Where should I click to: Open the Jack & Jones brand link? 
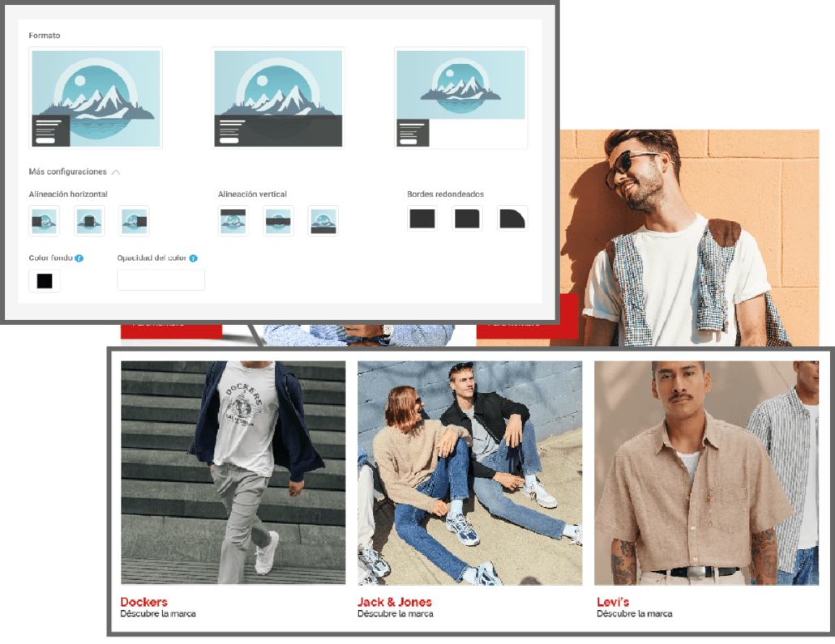[x=395, y=602]
